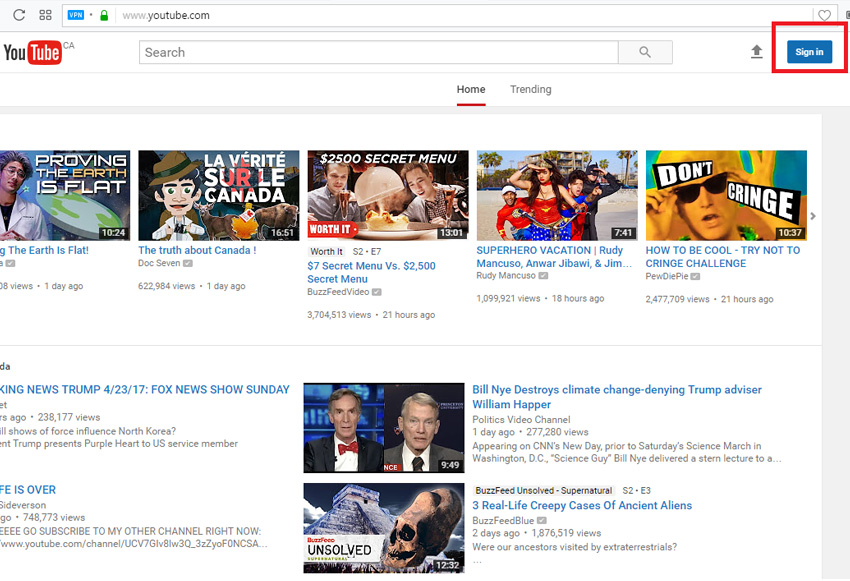Screen dimensions: 850x581
Task: Click the verified badge beside Rudy Mancuso
Action: tap(543, 276)
